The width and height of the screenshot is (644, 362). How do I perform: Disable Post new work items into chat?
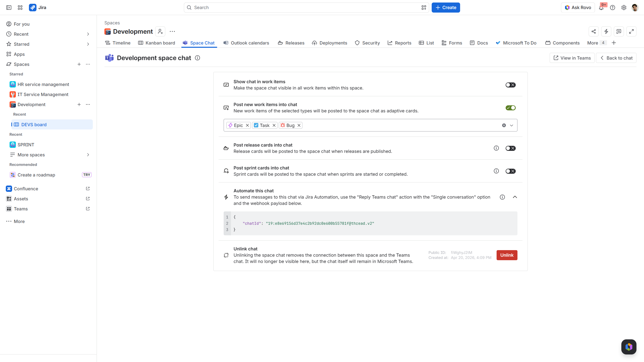(x=510, y=108)
